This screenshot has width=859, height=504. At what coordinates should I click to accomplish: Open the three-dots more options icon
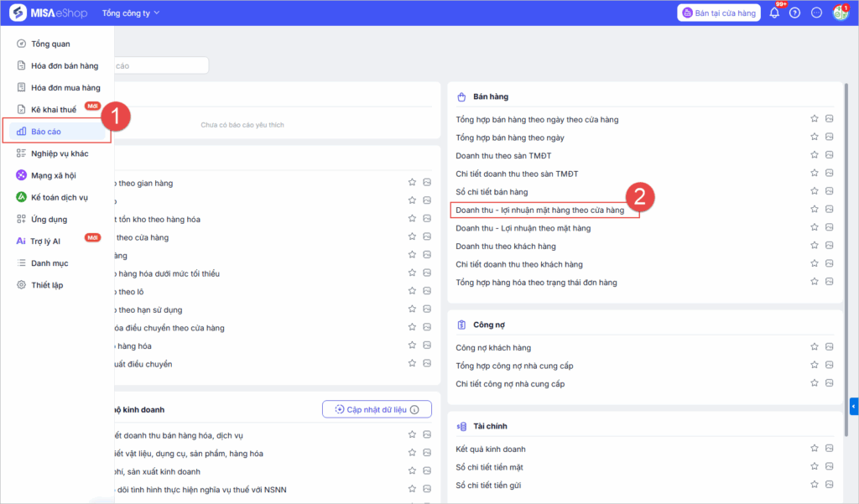816,13
